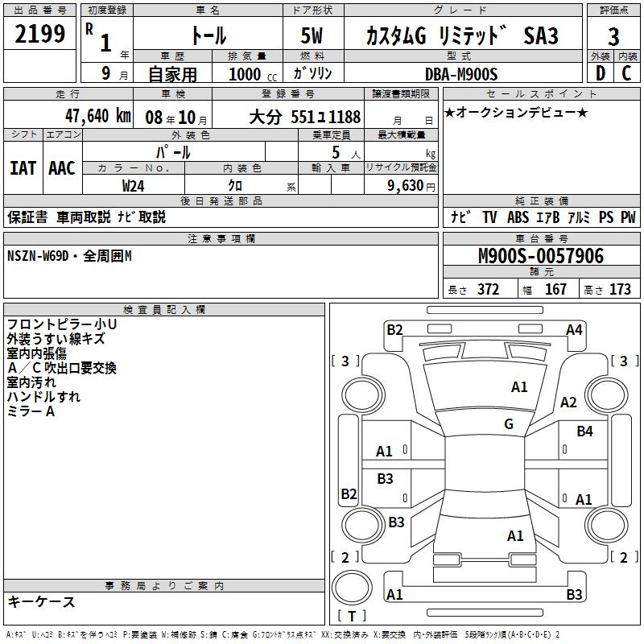The height and width of the screenshot is (644, 644).
Task: Click chassis number M900S-0057906
Action: 541,256
